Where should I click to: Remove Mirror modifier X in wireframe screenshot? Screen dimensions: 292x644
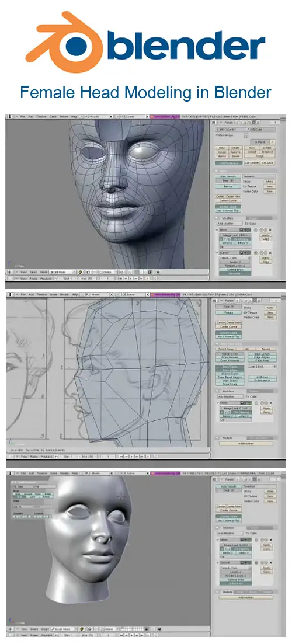tap(270, 230)
